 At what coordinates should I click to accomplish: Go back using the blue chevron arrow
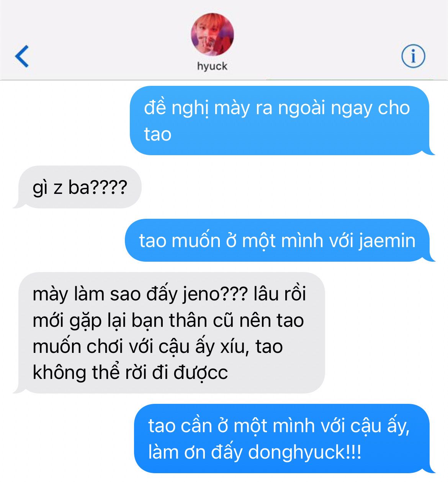pos(22,56)
